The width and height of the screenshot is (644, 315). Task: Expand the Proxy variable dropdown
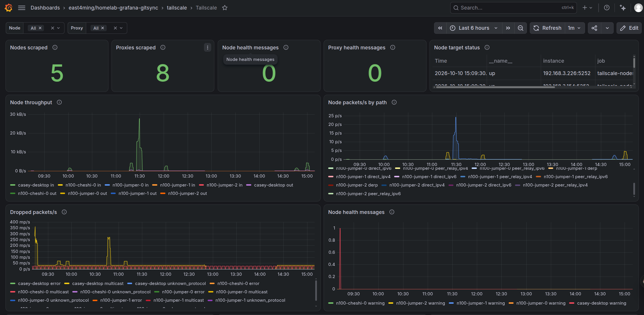[121, 28]
